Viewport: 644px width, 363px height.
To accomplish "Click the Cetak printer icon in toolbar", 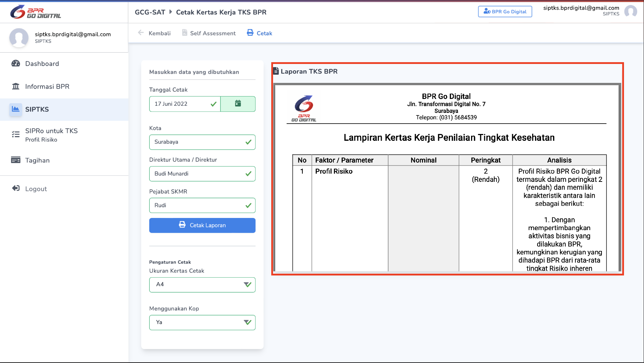I will coord(250,33).
